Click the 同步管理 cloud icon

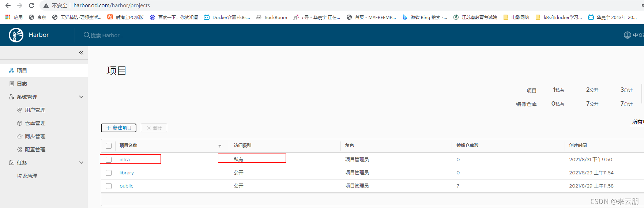(x=20, y=136)
